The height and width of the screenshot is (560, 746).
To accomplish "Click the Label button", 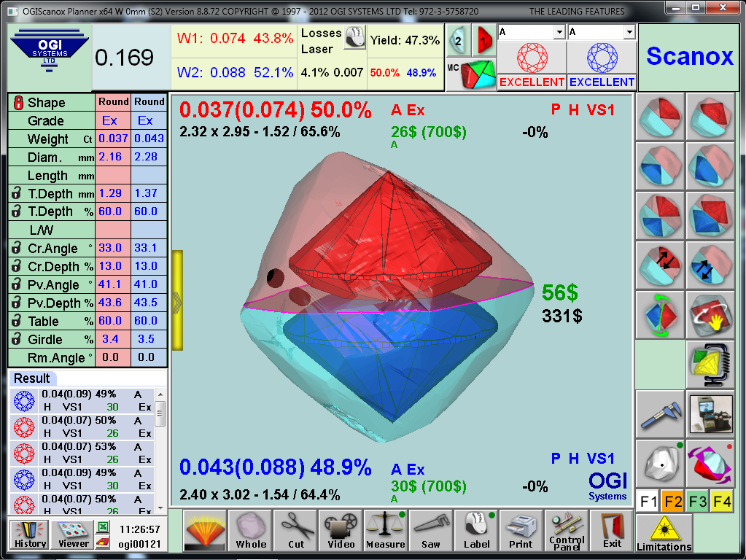I will click(476, 531).
